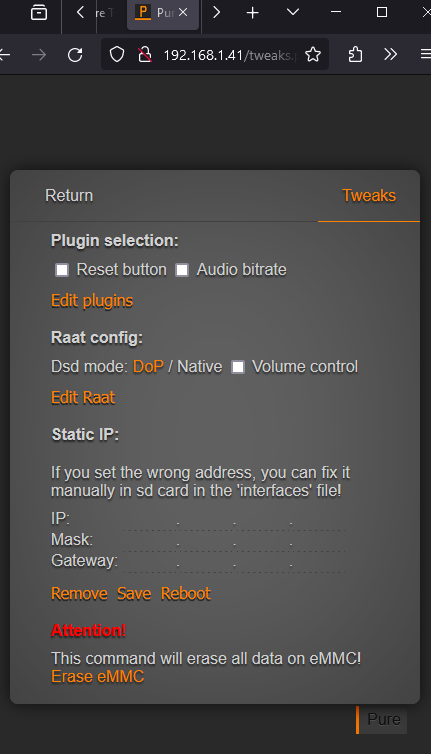
Task: Click the first IP address input field
Action: click(151, 520)
